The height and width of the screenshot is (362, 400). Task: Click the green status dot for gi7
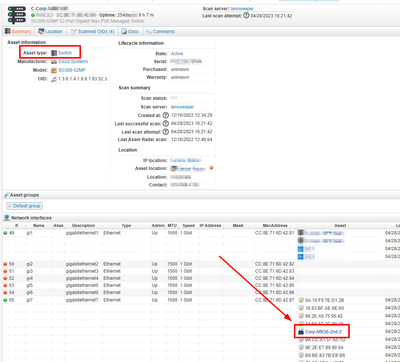(x=5, y=300)
